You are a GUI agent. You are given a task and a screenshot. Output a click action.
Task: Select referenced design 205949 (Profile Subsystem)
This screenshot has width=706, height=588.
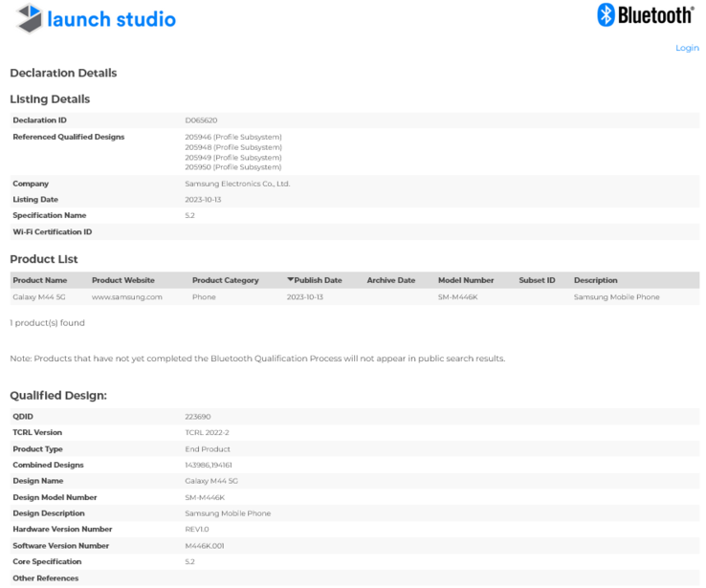[x=232, y=158]
